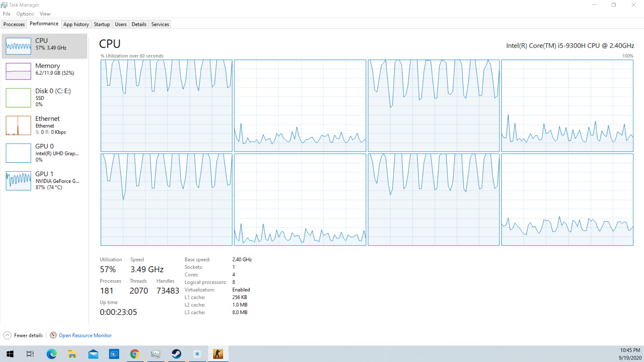Click the Handles count 73483

(x=168, y=291)
